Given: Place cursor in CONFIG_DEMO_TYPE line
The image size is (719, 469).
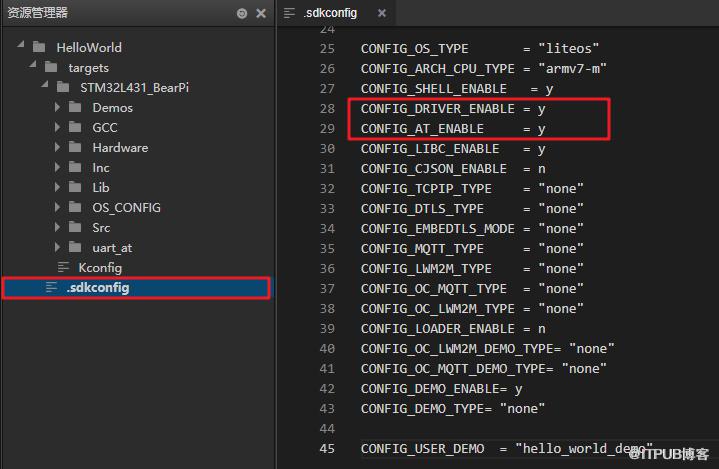Looking at the screenshot, I should click(x=453, y=409).
